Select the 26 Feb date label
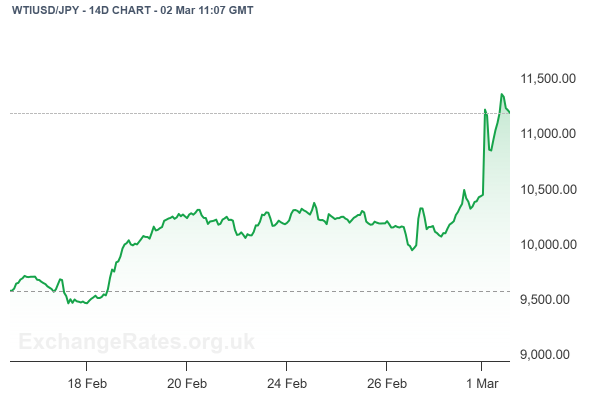This screenshot has width=600, height=400. click(386, 383)
